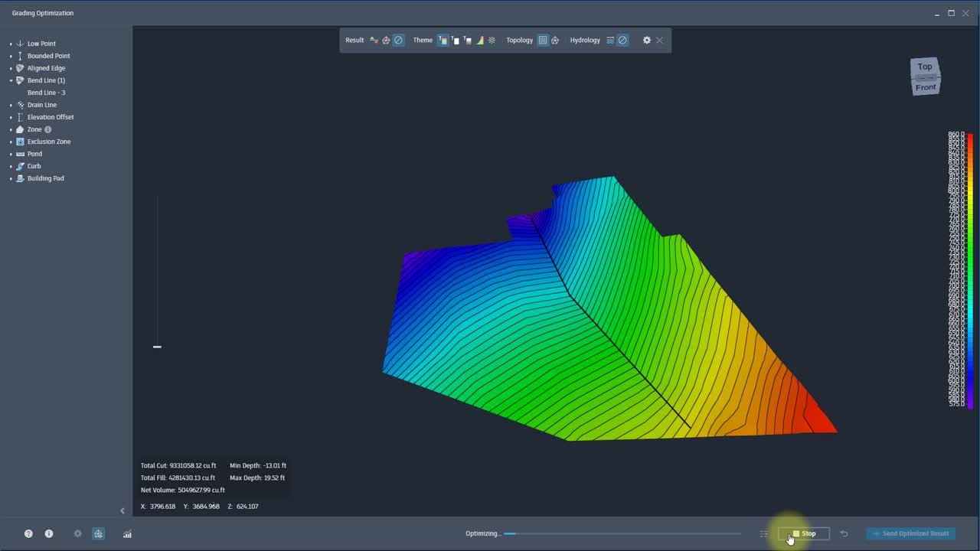The height and width of the screenshot is (551, 980).
Task: Click the Front face of view cube
Action: (926, 87)
